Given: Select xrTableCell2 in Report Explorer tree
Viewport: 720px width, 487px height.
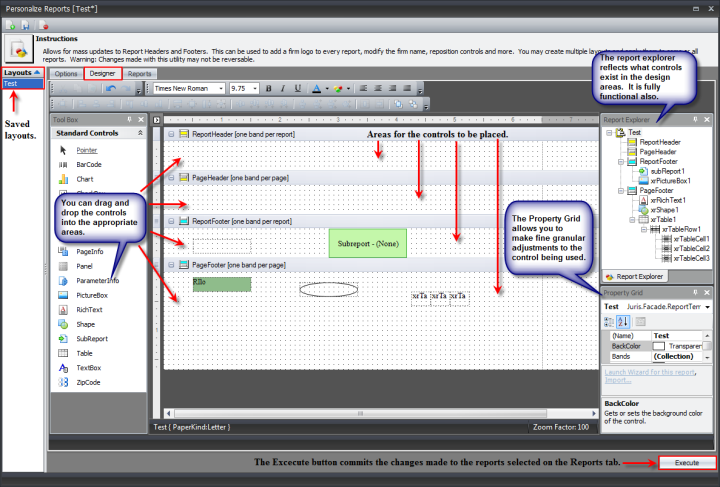Looking at the screenshot, I should point(689,248).
